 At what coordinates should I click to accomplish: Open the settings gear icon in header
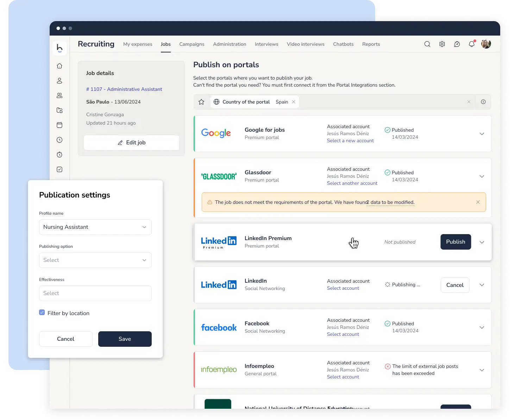[x=442, y=44]
